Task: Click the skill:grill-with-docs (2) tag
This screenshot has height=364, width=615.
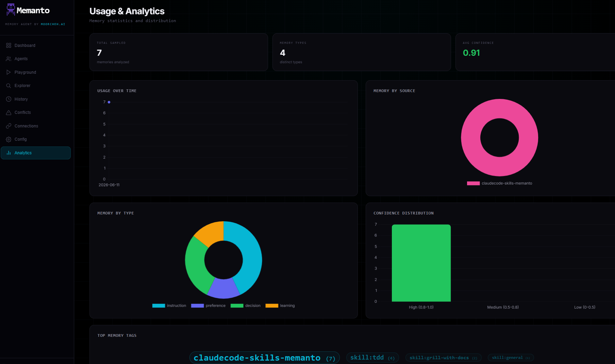Action: pyautogui.click(x=443, y=358)
